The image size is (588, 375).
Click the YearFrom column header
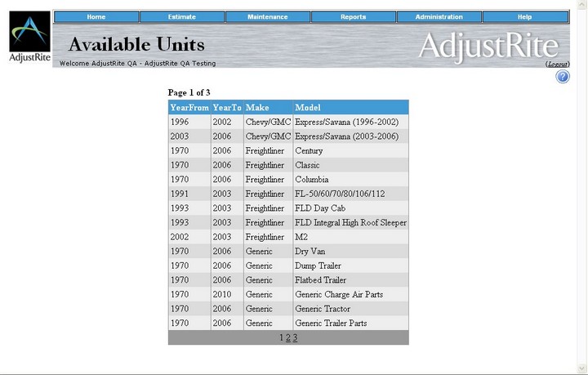click(x=189, y=108)
